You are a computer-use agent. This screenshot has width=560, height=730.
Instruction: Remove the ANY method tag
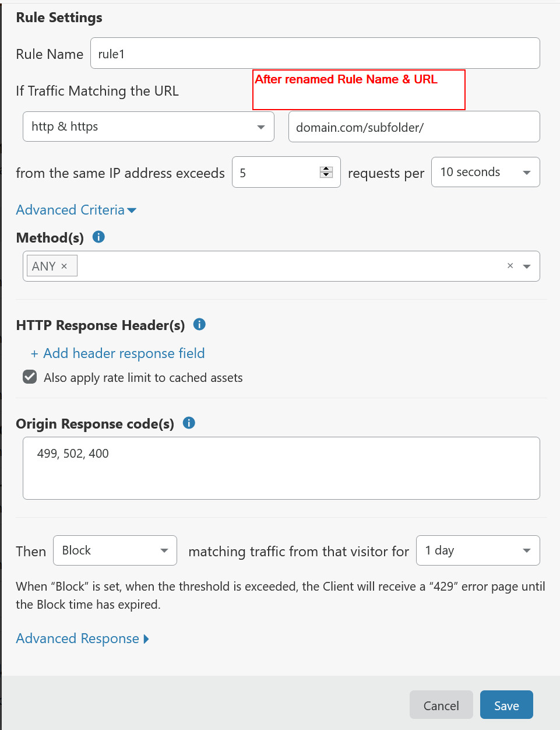(64, 266)
